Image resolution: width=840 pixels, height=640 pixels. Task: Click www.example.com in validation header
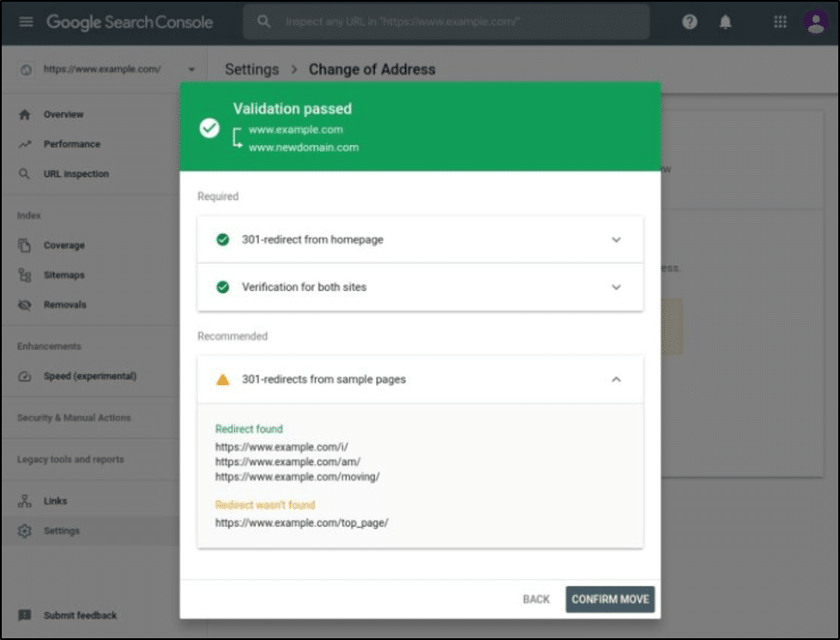(x=296, y=130)
